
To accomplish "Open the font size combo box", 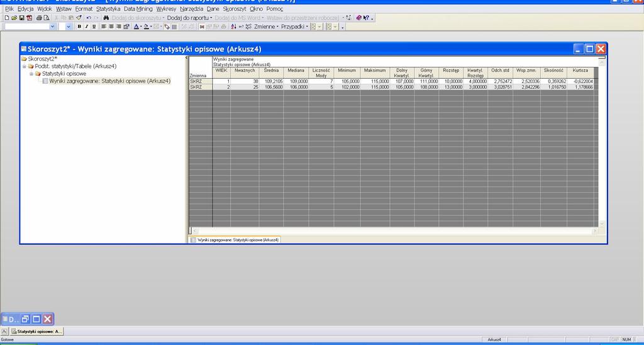I will click(x=69, y=26).
